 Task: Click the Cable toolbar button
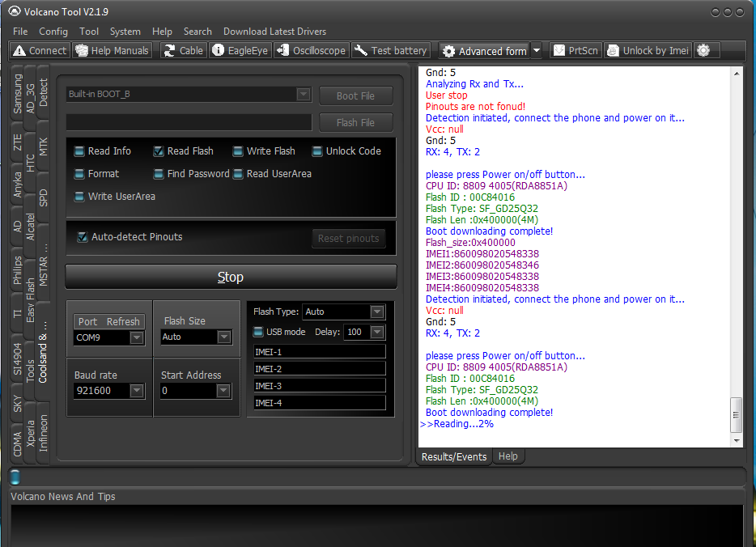tap(184, 51)
